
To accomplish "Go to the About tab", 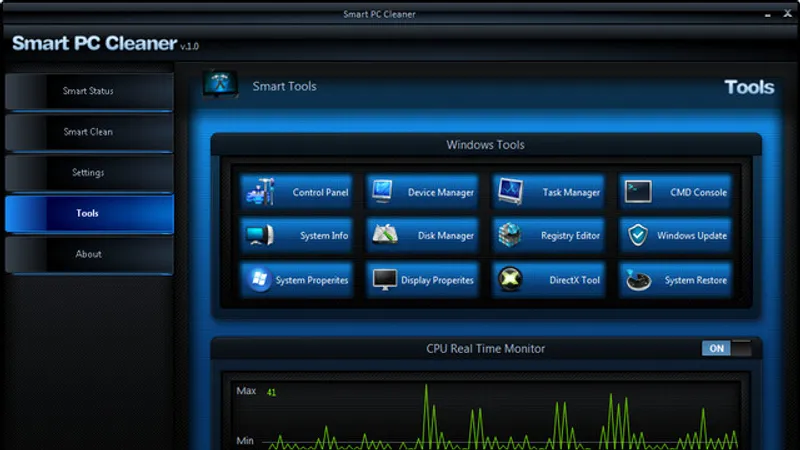I will pyautogui.click(x=89, y=254).
